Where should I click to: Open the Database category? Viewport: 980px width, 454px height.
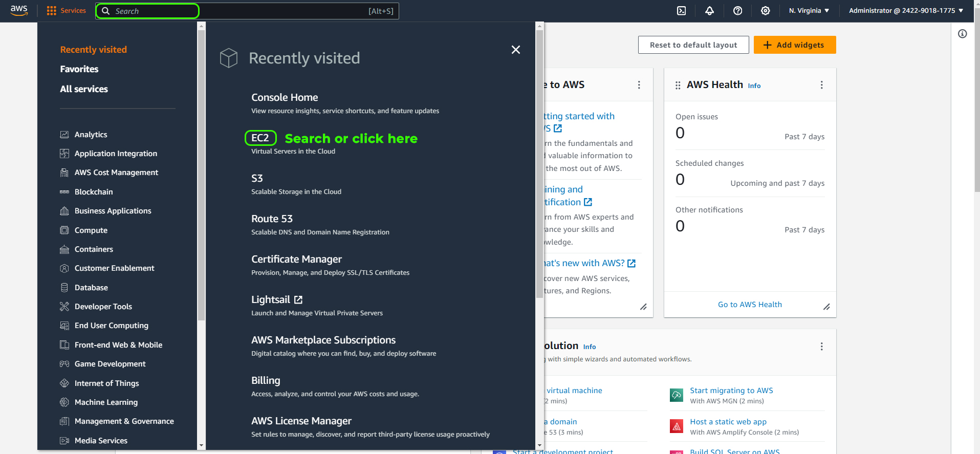[x=91, y=288]
